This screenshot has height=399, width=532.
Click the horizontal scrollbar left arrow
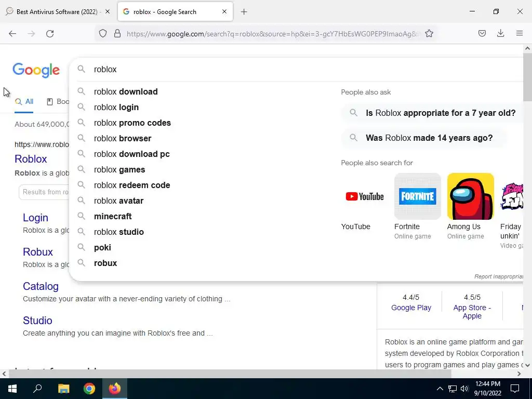tap(4, 374)
